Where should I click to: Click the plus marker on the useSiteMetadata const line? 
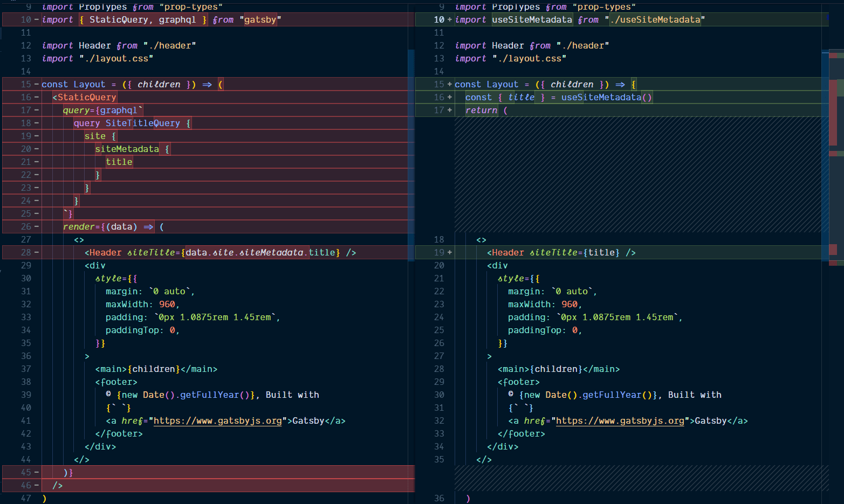(x=449, y=97)
